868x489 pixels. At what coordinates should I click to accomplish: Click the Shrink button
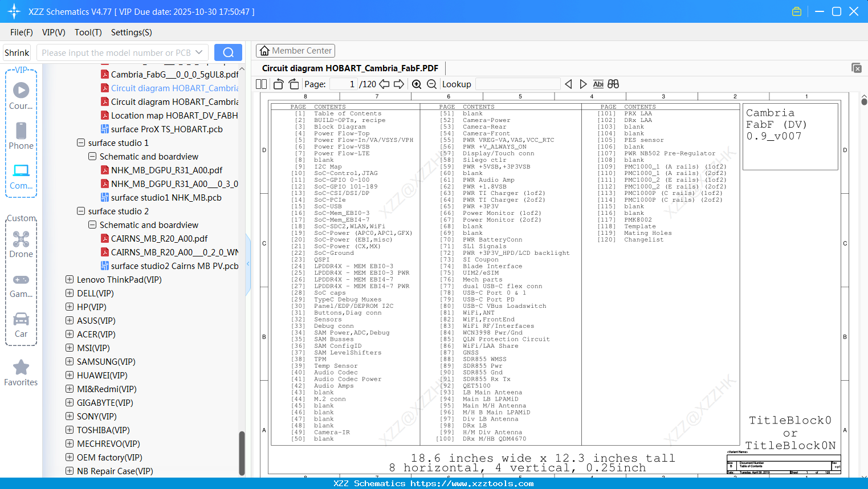(x=17, y=52)
